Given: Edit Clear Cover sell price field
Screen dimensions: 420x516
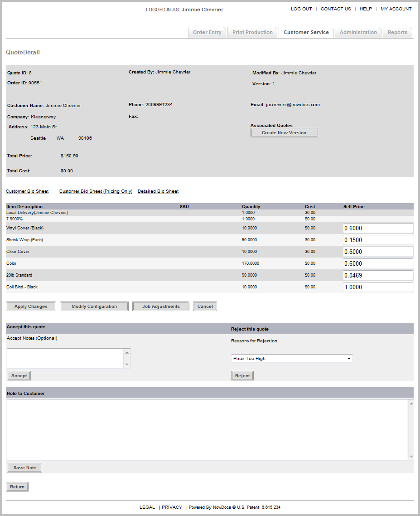Looking at the screenshot, I should coord(378,252).
